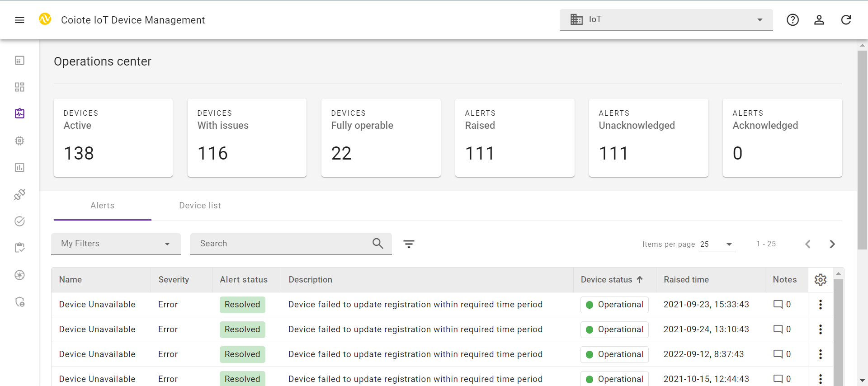Open notes for alert raised 2022-09-12
868x386 pixels.
tap(782, 354)
